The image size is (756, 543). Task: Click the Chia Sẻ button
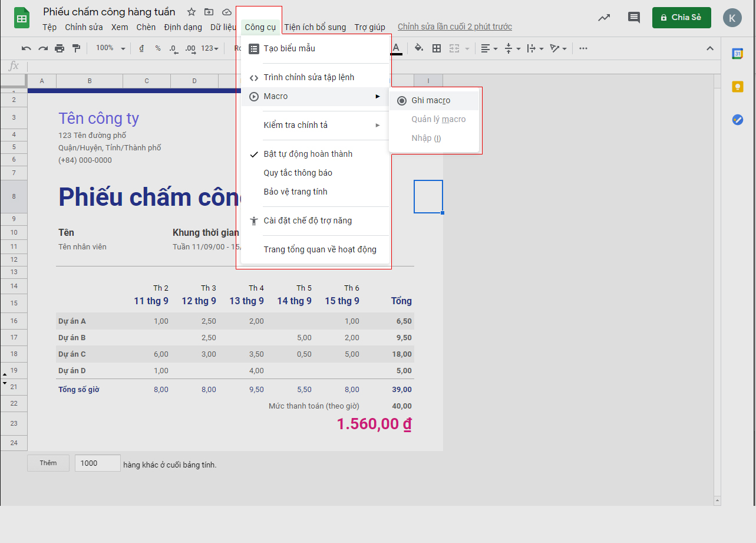(681, 18)
